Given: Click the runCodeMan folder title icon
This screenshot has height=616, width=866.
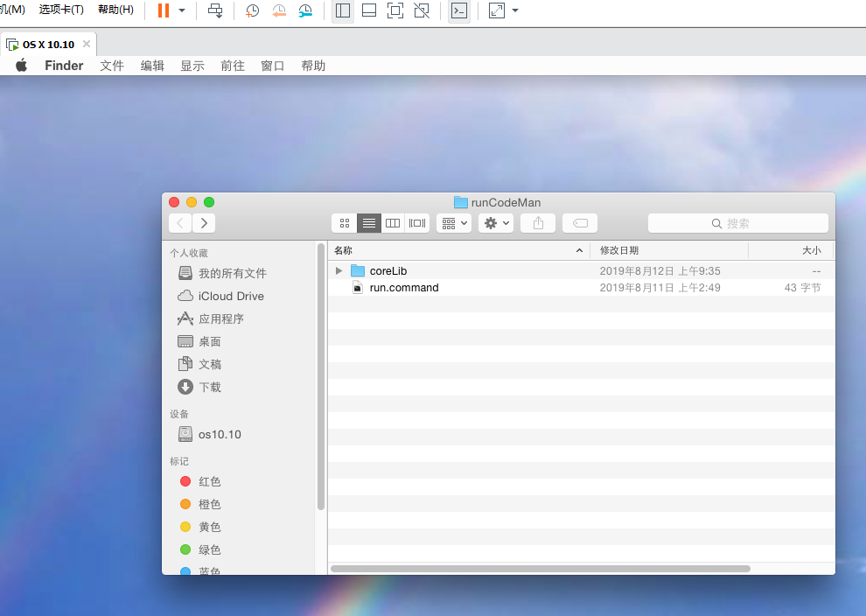Looking at the screenshot, I should pyautogui.click(x=461, y=202).
